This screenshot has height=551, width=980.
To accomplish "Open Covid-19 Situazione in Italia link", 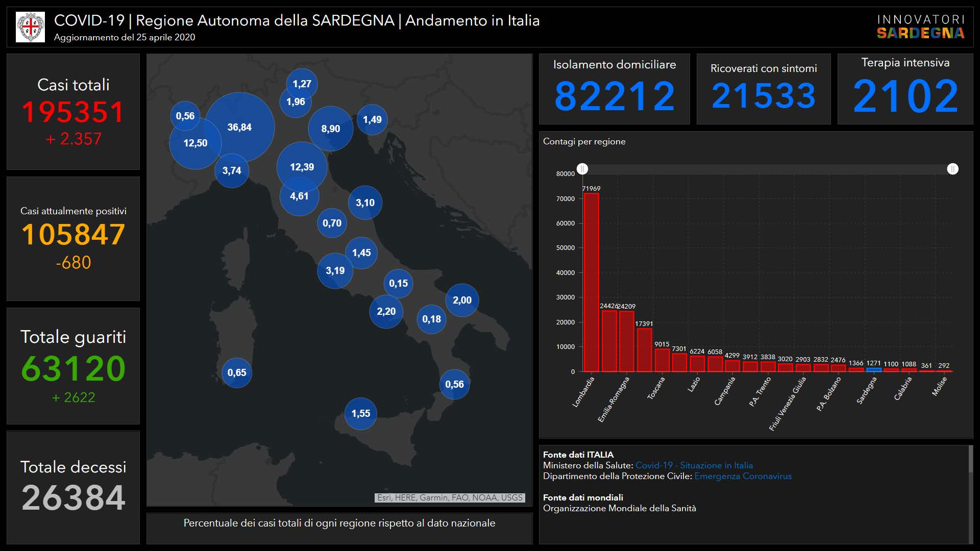I will [694, 465].
